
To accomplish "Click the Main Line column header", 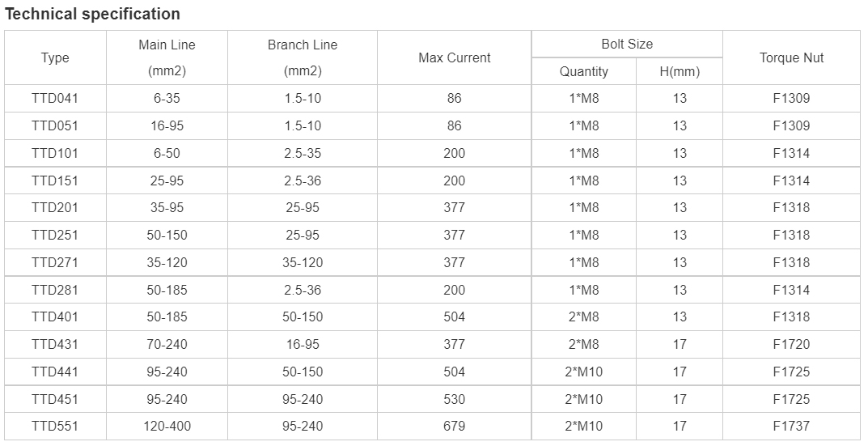I will [167, 57].
